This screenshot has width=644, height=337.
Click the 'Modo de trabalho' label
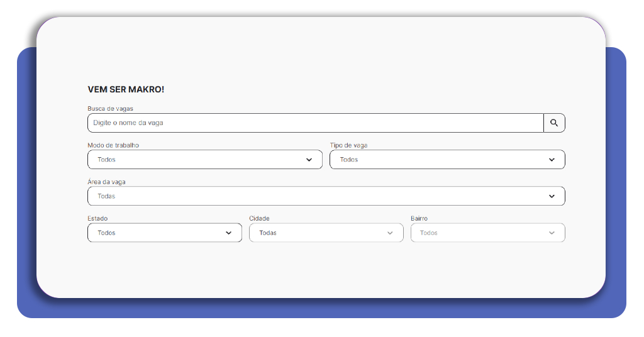(x=113, y=145)
